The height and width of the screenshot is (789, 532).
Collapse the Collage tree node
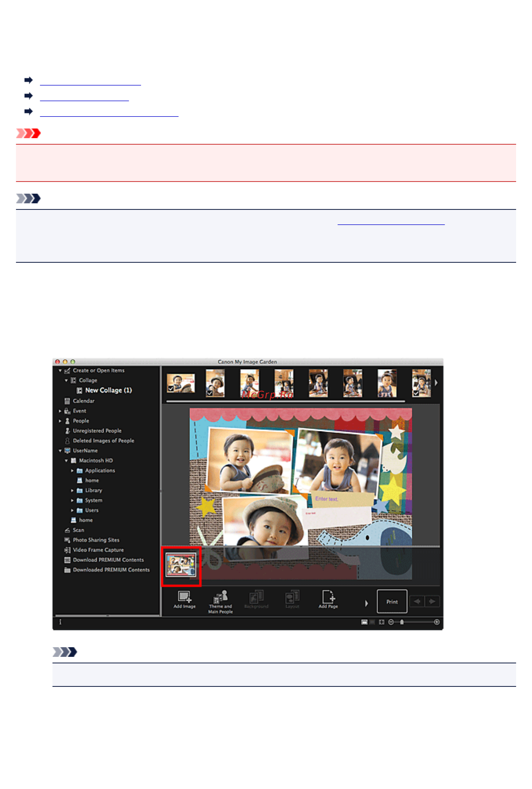pos(66,380)
